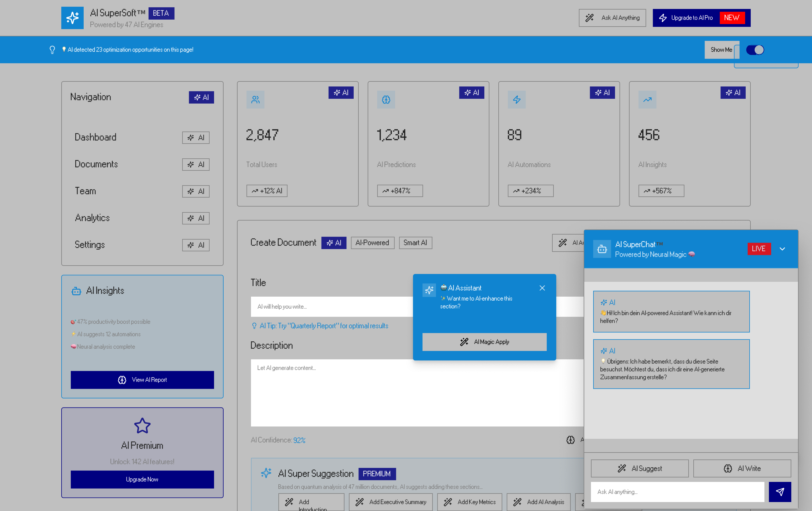The image size is (812, 511).
Task: Click the Add Executive Summary suggestion
Action: 391,502
